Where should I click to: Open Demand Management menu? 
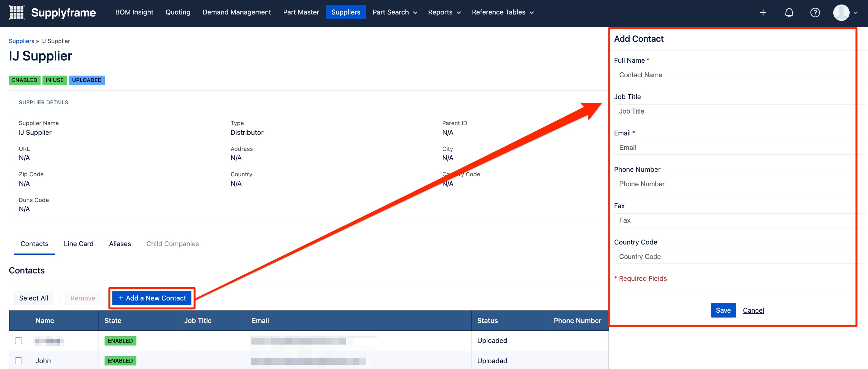[x=236, y=12]
